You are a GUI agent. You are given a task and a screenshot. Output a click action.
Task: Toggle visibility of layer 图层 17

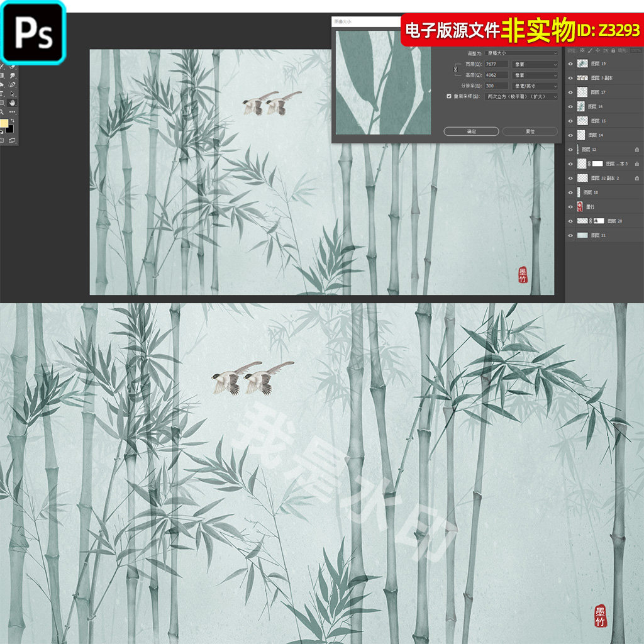570,92
